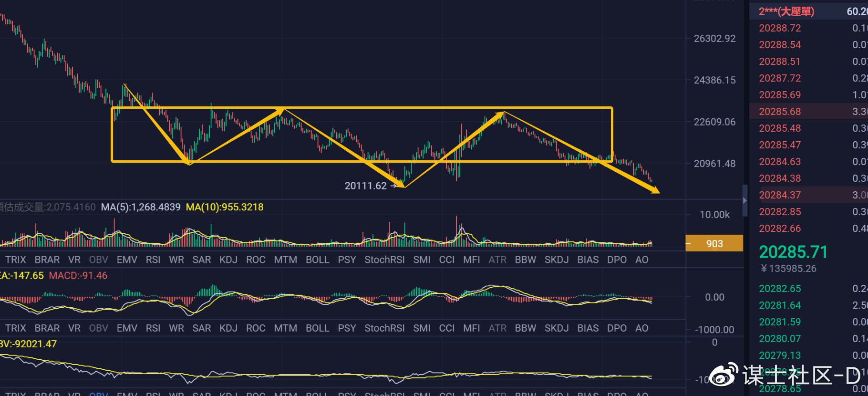Screen dimensions: 868x396
Task: Switch to PSY below the volume panel
Action: [347, 260]
